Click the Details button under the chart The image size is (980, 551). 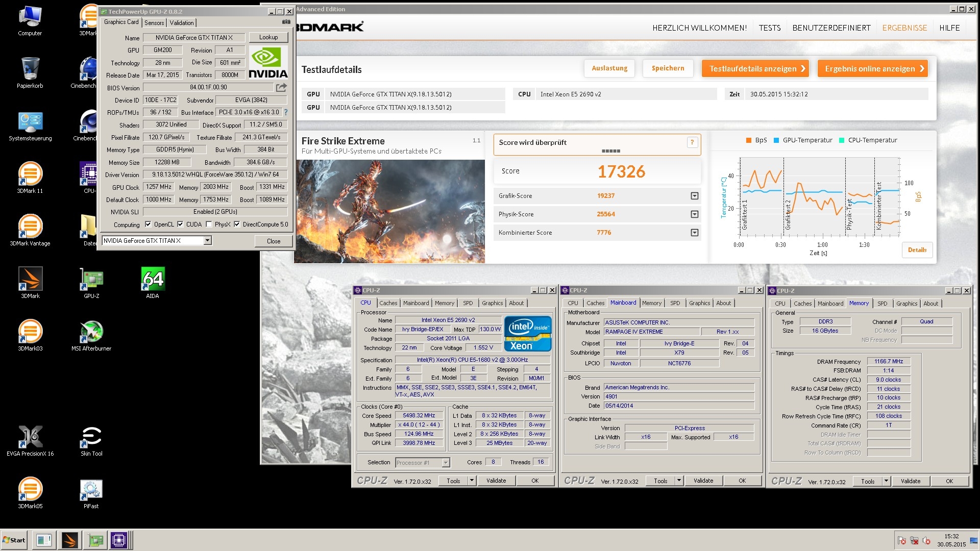(917, 250)
